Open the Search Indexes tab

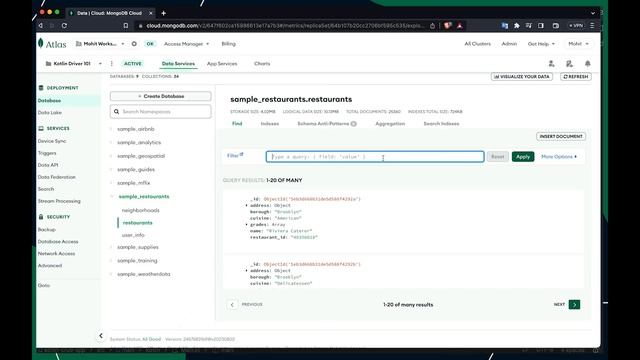pyautogui.click(x=441, y=124)
